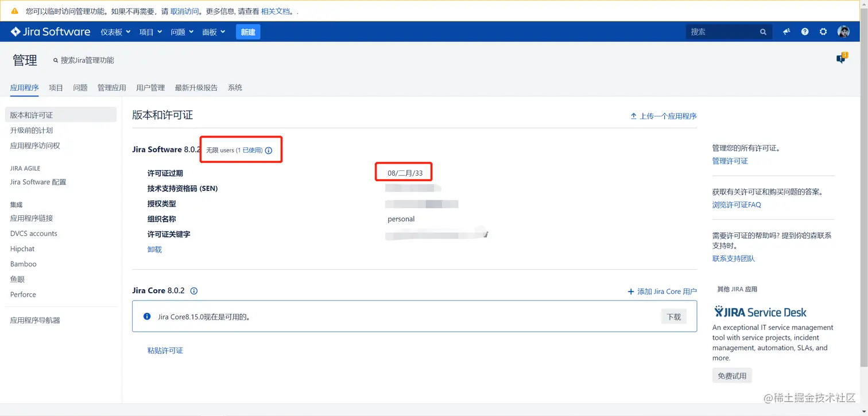Viewport: 868px width, 416px height.
Task: Select 版本和许可证 in sidebar
Action: tap(61, 115)
